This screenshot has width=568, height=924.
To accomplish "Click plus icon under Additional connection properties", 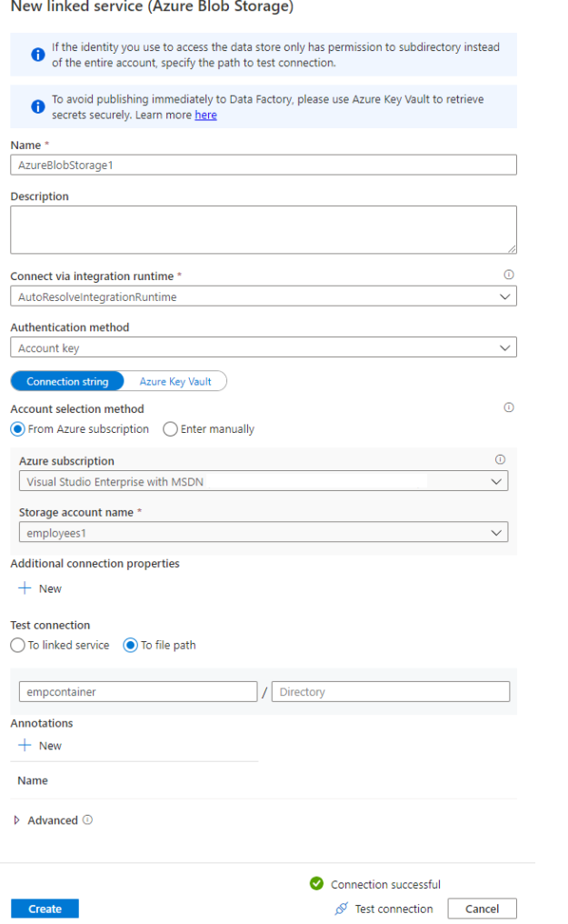I will [25, 588].
